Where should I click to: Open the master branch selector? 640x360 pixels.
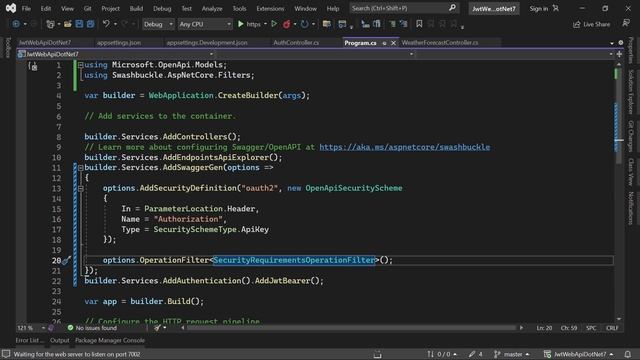tap(512, 354)
